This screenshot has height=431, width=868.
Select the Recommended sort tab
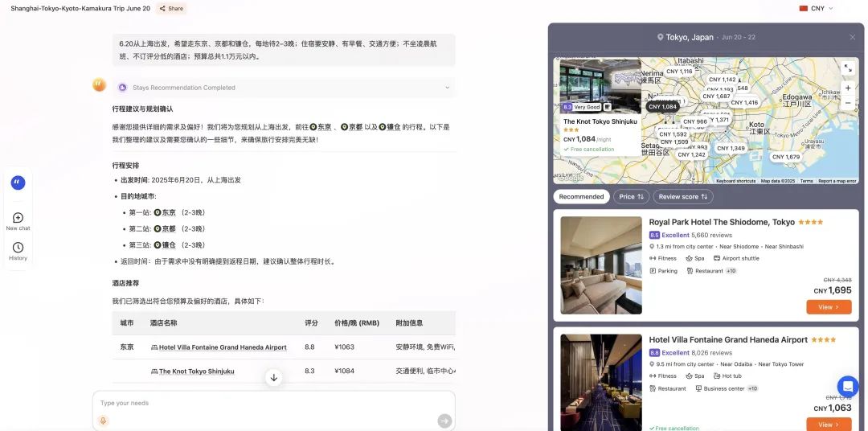click(581, 197)
